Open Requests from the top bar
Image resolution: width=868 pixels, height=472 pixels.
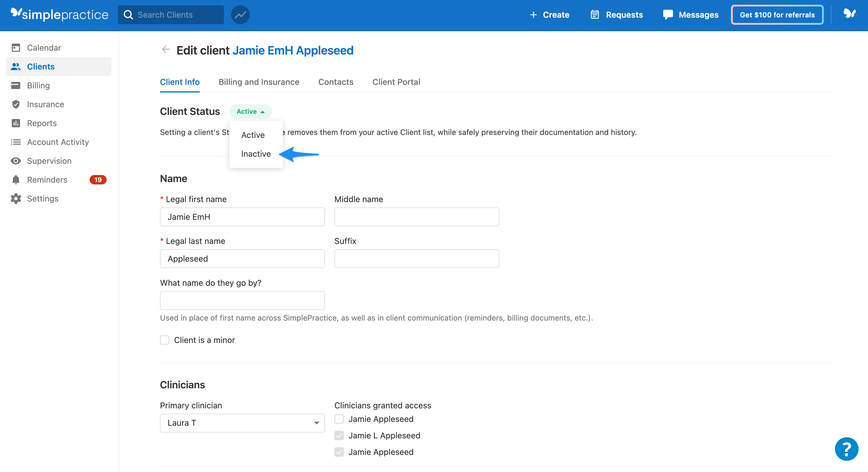(x=616, y=14)
